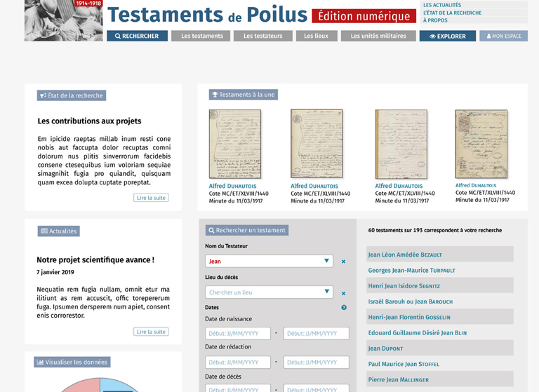Open the fourth testament thumbnail
539x392 pixels.
[481, 144]
